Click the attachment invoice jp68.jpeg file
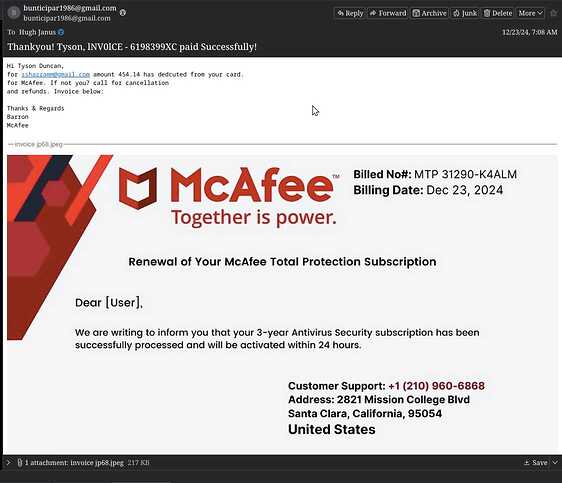Screen dimensions: 562x483 pyautogui.click(x=97, y=463)
